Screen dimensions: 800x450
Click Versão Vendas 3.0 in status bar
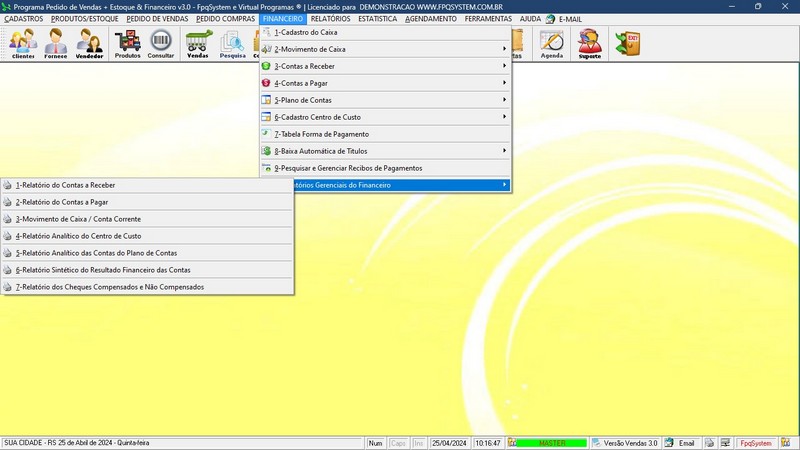click(631, 443)
